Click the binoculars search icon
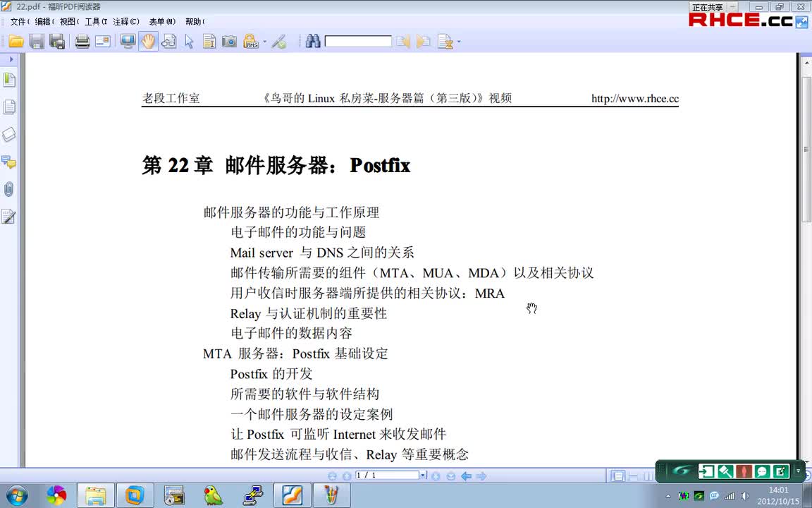Viewport: 812px width, 508px height. tap(313, 42)
